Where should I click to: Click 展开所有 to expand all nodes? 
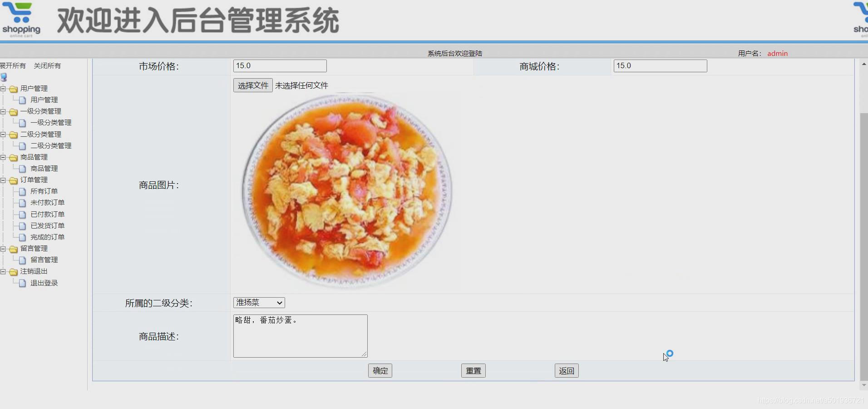pos(14,65)
